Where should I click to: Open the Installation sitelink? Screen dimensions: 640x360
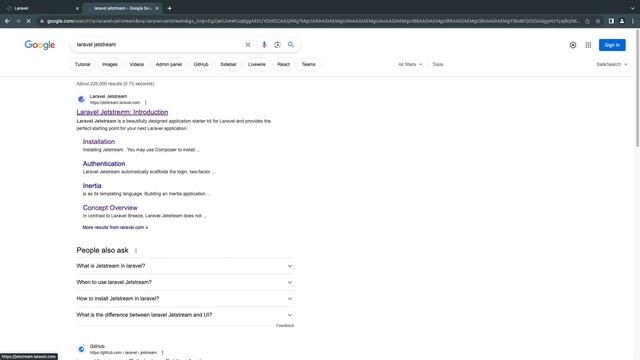click(x=99, y=142)
